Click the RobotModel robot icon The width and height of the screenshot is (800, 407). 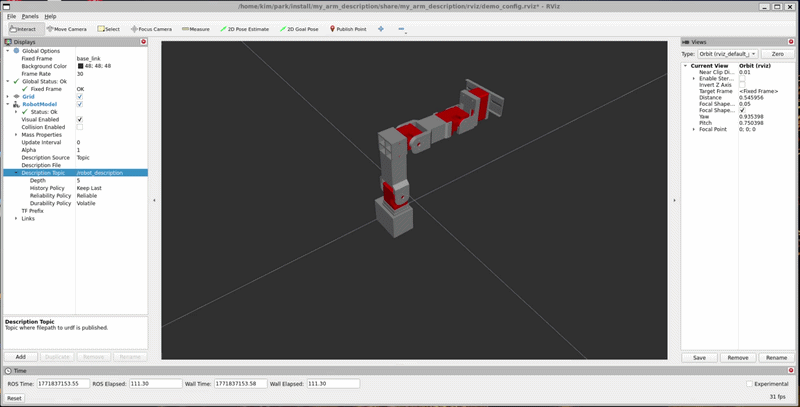[16, 104]
